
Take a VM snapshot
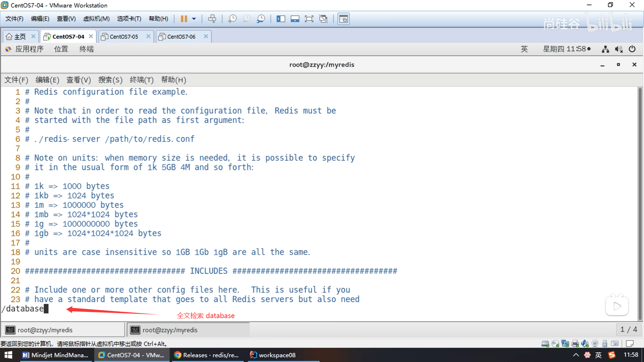coord(232,19)
